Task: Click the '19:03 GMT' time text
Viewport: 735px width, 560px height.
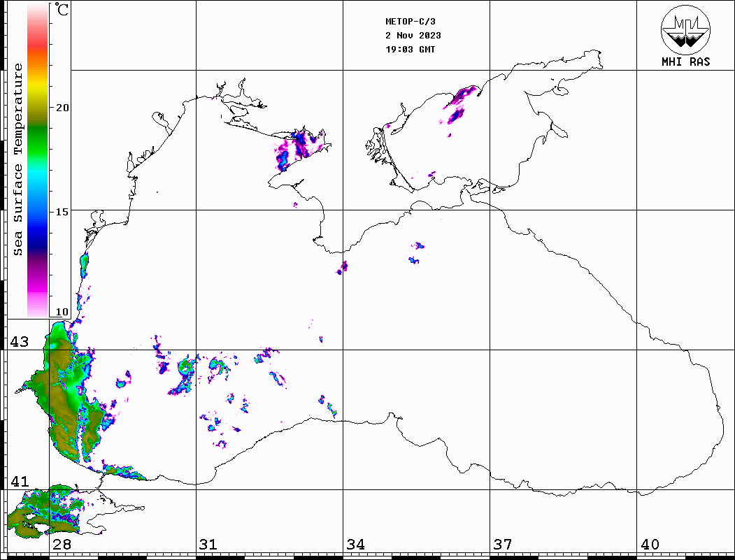Action: tap(411, 50)
